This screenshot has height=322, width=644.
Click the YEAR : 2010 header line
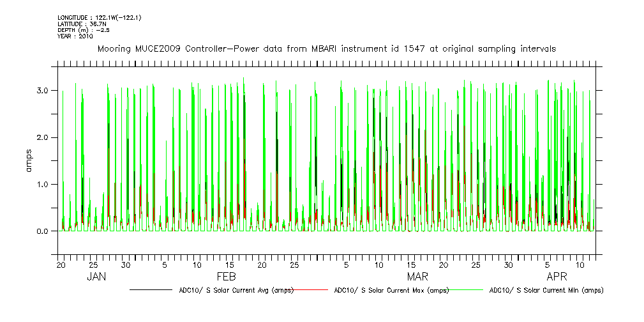click(75, 36)
